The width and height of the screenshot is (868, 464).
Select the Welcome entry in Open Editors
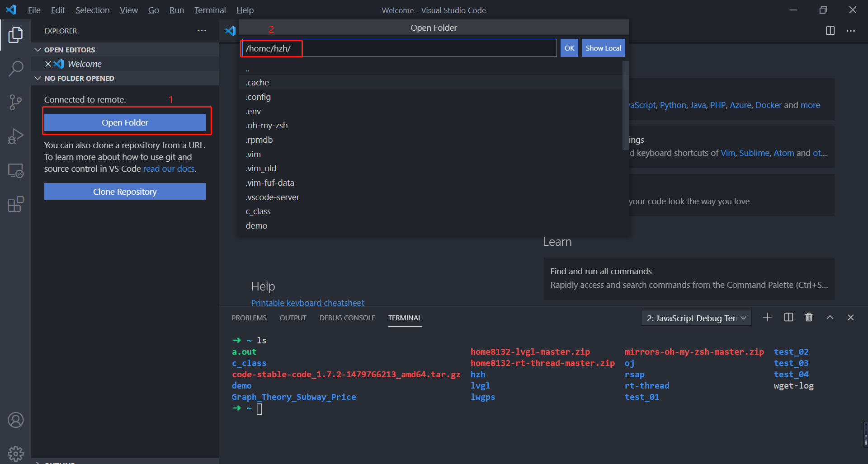click(125, 64)
